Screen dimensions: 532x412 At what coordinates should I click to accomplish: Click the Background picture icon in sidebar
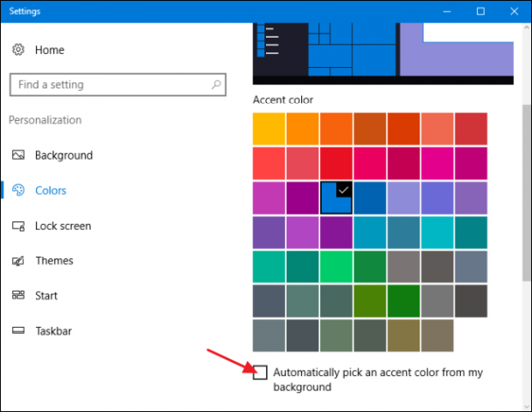(x=18, y=155)
